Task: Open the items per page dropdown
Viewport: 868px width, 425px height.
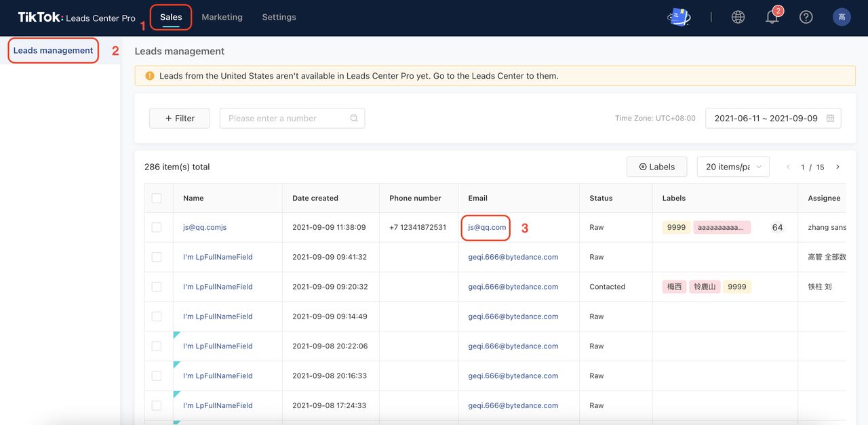Action: [733, 166]
